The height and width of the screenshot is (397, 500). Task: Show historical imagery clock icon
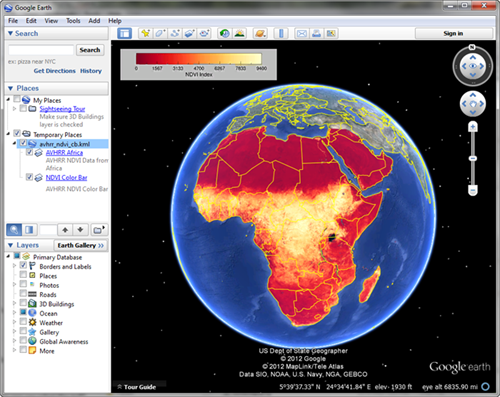click(x=225, y=33)
